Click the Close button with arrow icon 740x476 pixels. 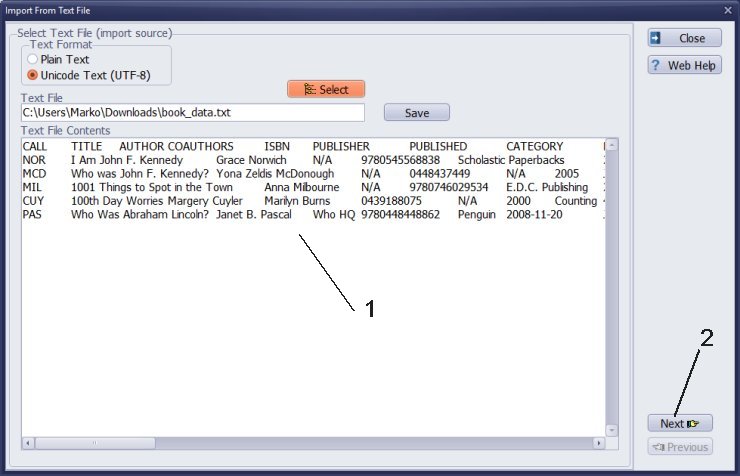coord(684,38)
